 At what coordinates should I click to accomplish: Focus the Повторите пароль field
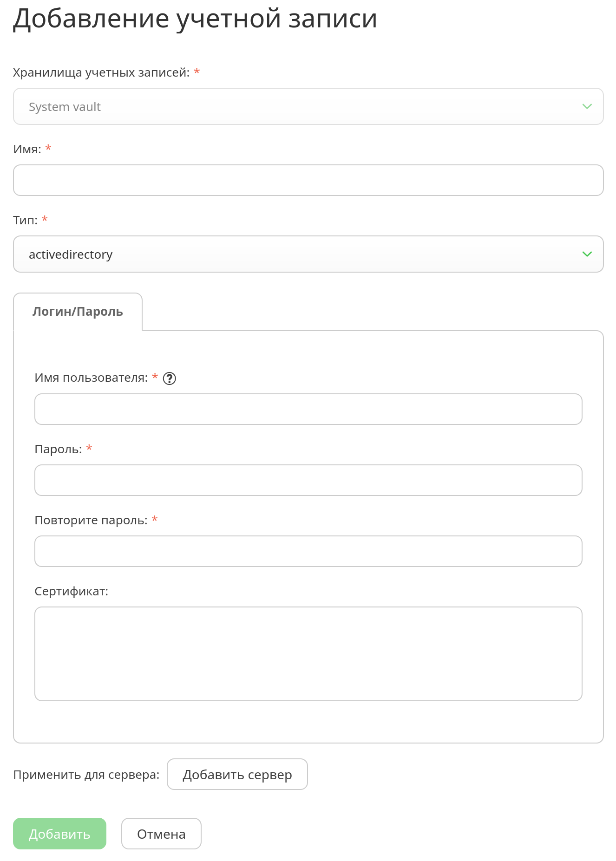308,551
